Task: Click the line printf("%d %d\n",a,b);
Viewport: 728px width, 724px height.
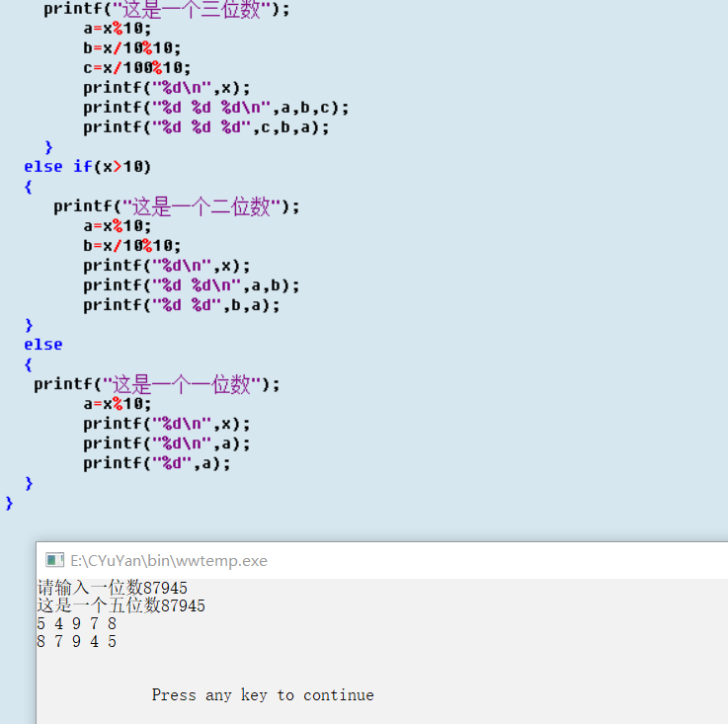Action: (x=192, y=285)
